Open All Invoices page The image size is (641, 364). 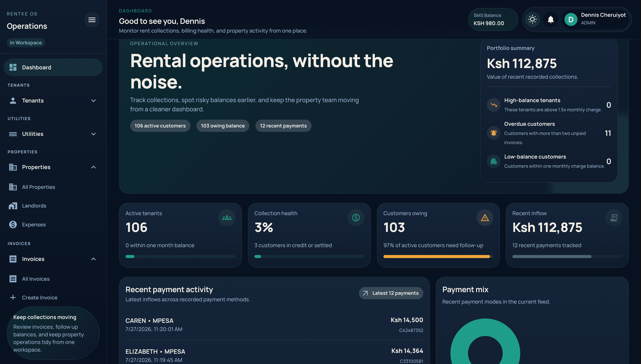[x=53, y=279]
